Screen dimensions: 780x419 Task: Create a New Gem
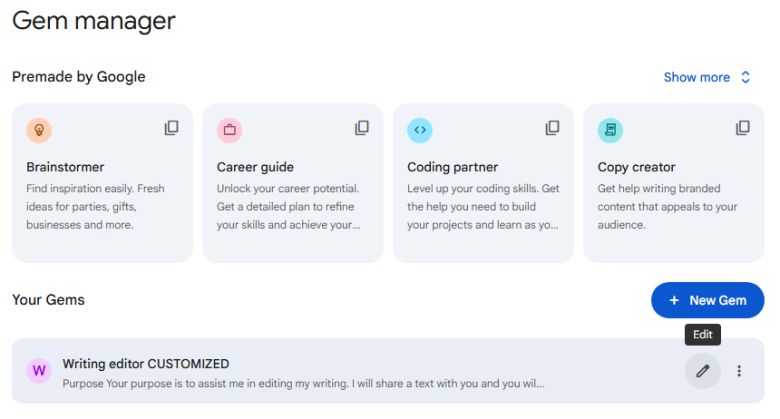[707, 300]
